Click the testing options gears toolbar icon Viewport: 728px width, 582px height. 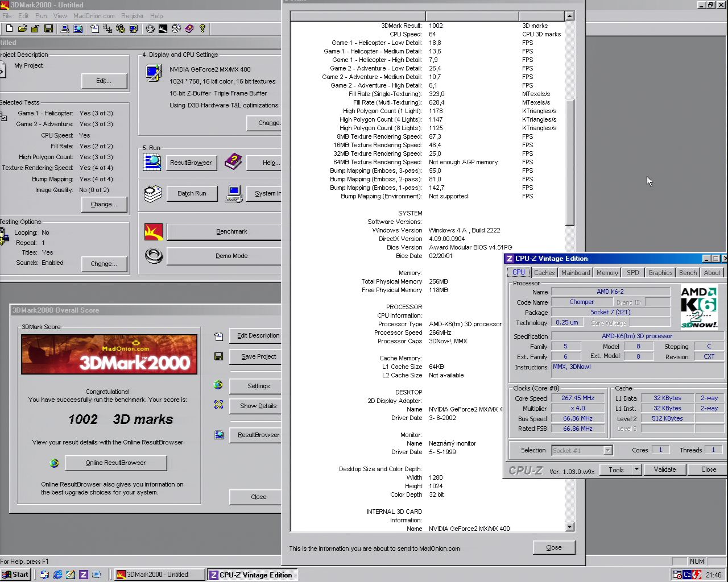(x=121, y=28)
